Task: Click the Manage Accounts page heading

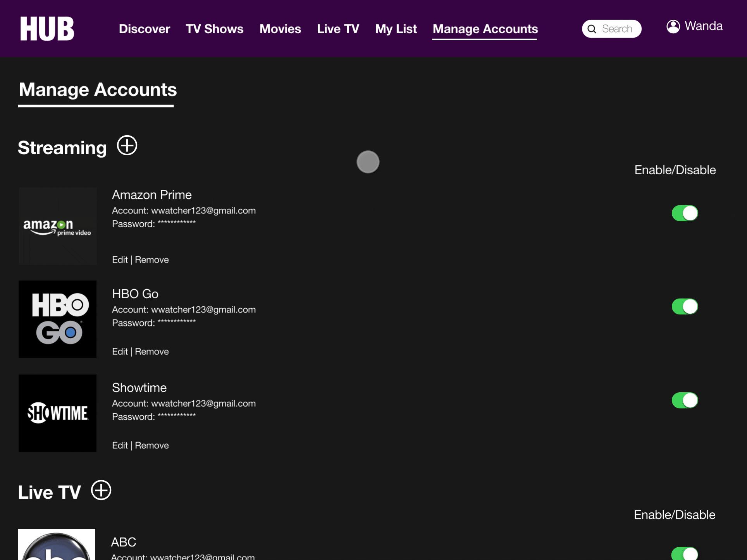Action: tap(98, 90)
